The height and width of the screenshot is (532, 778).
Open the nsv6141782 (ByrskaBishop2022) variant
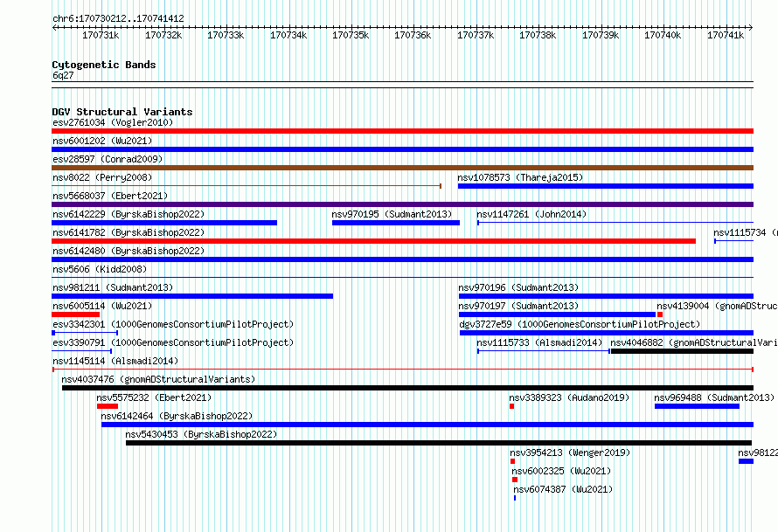pos(129,232)
